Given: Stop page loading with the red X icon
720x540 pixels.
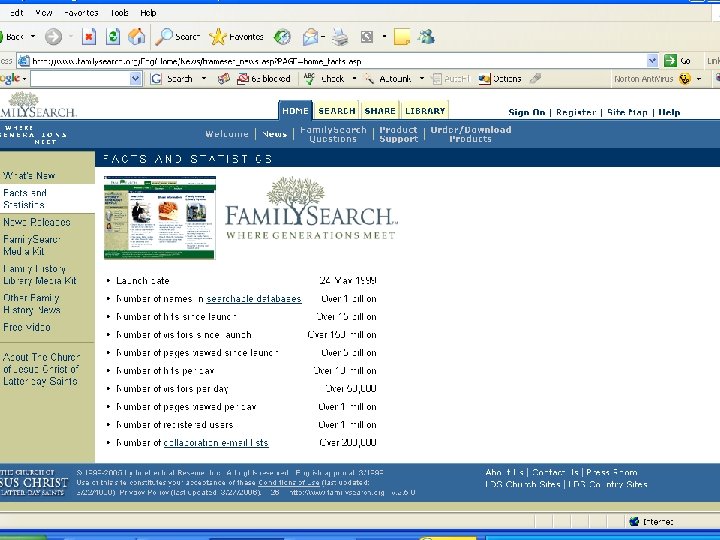Looking at the screenshot, I should pos(89,37).
